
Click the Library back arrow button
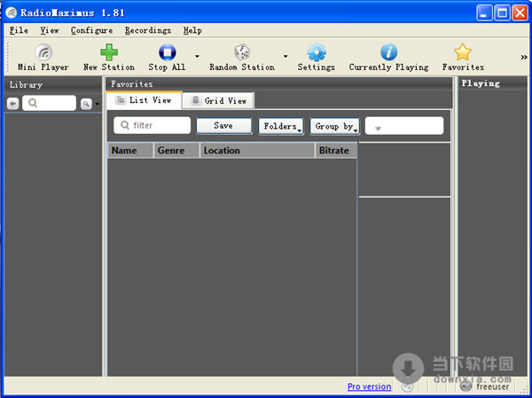coord(13,103)
